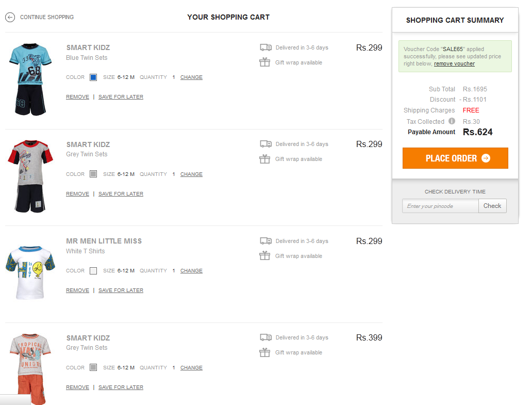Change quantity for White T Shirts

191,270
